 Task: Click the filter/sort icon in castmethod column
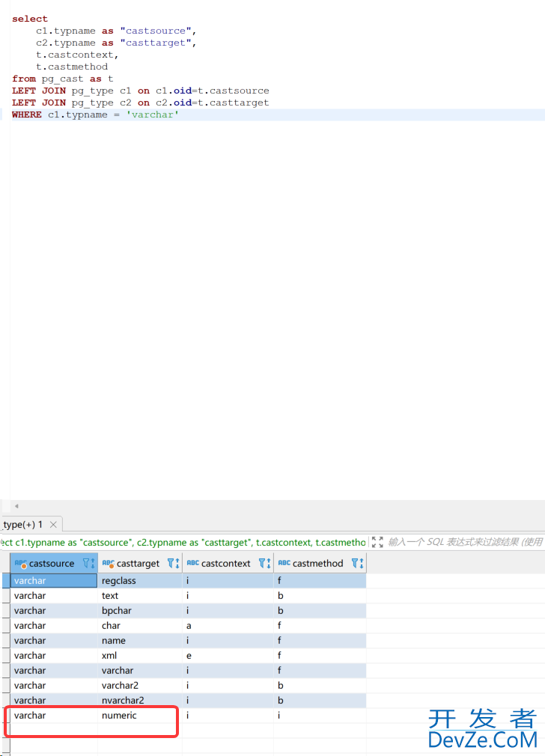coord(357,564)
